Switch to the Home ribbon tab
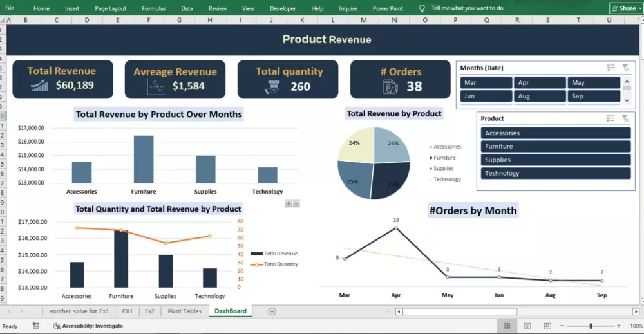644x334 pixels. point(41,8)
